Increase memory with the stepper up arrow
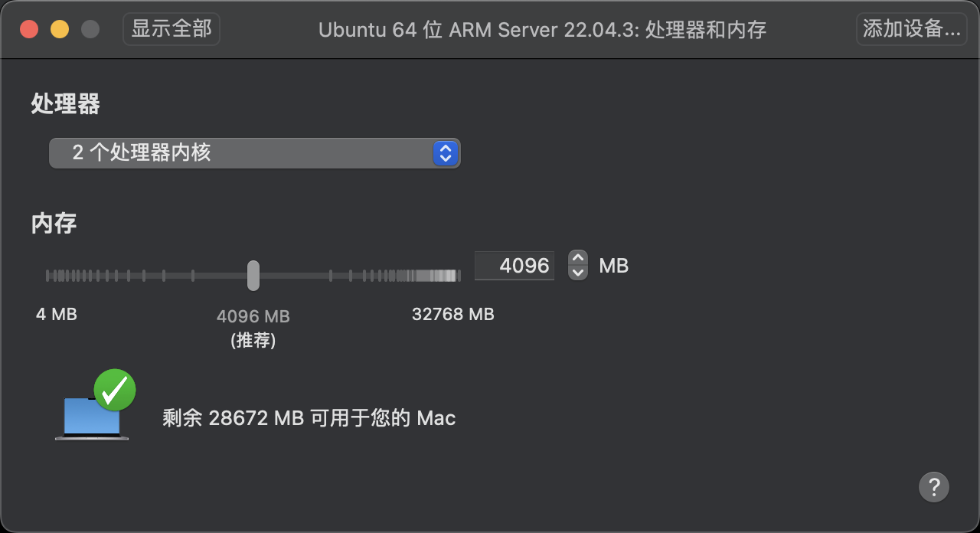980x533 pixels. 578,259
